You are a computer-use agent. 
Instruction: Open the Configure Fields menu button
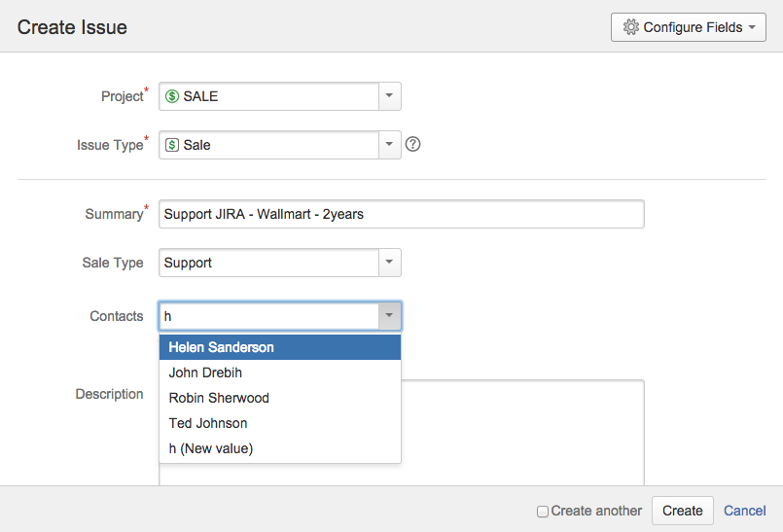point(689,27)
